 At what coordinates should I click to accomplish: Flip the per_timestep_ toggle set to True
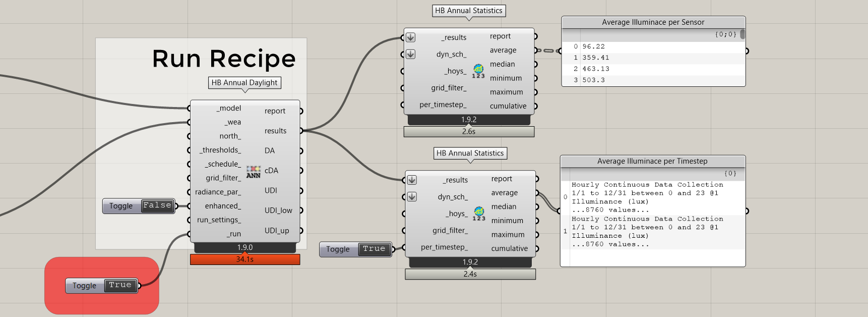point(374,249)
